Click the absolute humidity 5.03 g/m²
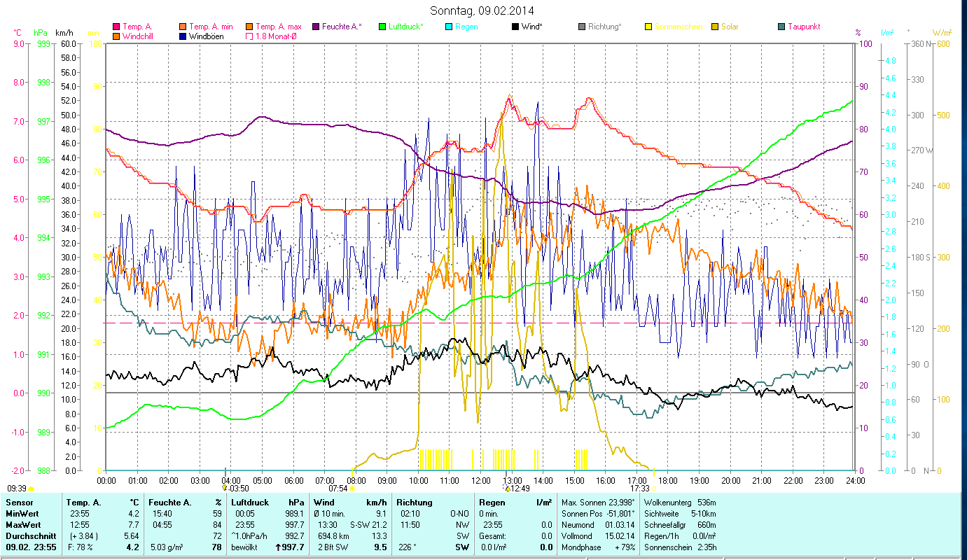The image size is (967, 560). coord(166,547)
